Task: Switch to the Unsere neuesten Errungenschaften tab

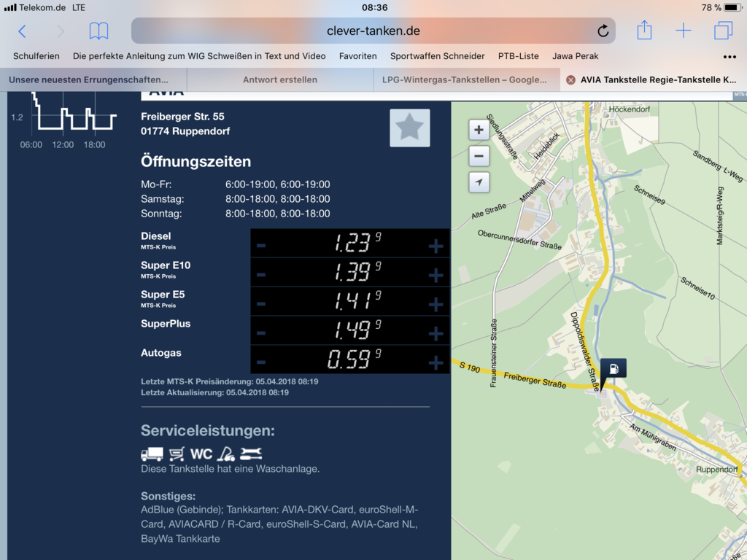Action: [93, 79]
